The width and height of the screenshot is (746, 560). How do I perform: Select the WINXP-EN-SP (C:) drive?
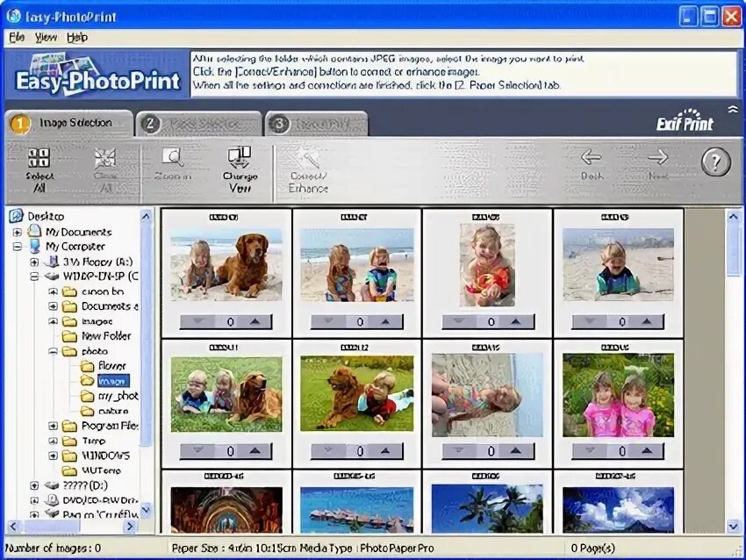100,276
